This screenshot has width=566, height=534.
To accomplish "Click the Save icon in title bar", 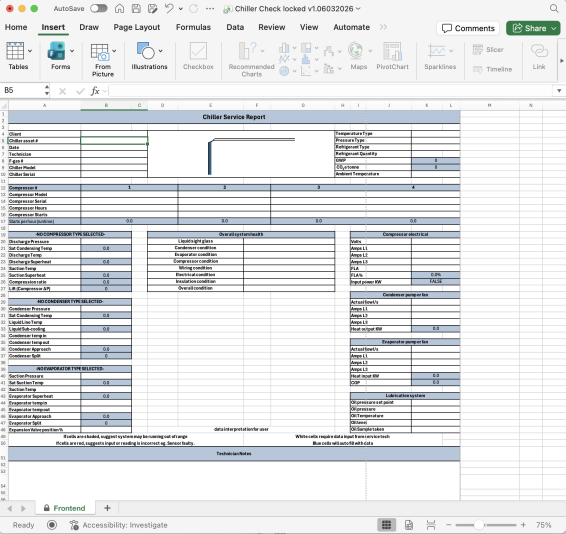I will pos(136,9).
